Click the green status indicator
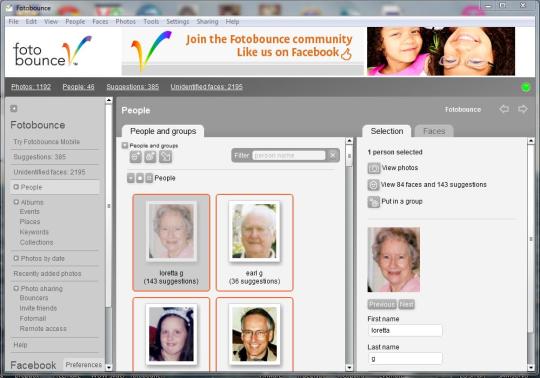Image resolution: width=540 pixels, height=378 pixels. click(x=526, y=87)
